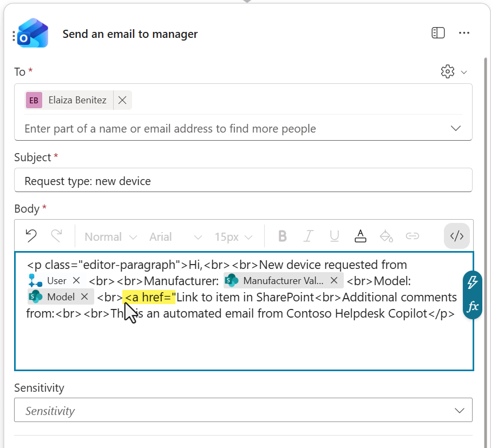This screenshot has width=491, height=448.
Task: Toggle italic formatting
Action: (x=309, y=236)
